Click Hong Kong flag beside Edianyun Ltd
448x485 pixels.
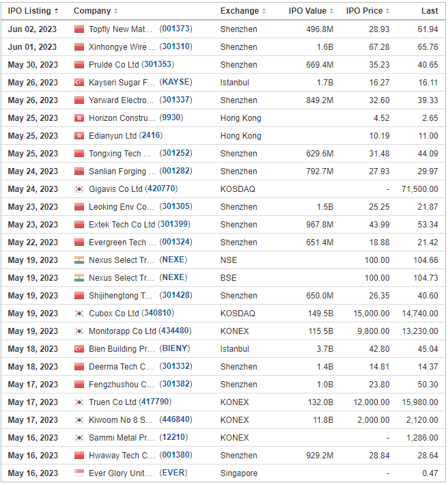(79, 136)
